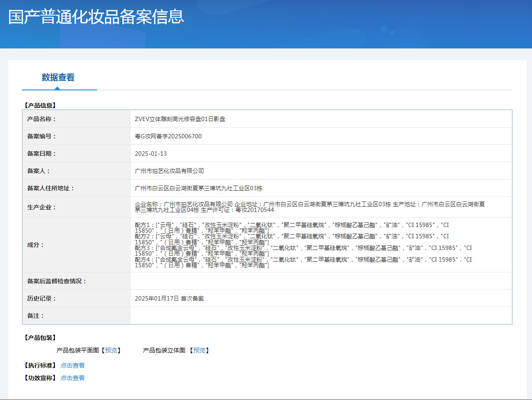
Task: Click the page title 国产普通化妆品备案信息
Action: (96, 16)
